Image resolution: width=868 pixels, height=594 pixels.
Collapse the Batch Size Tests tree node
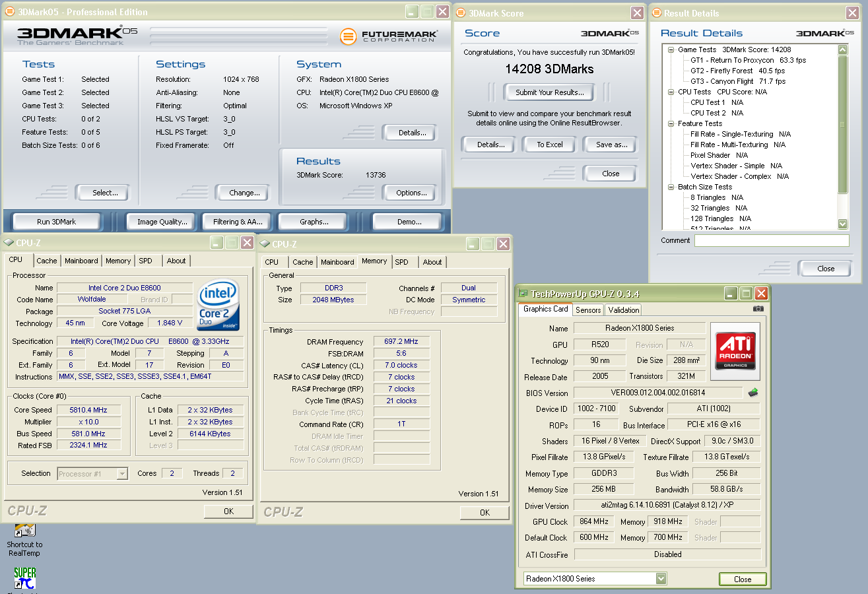671,187
